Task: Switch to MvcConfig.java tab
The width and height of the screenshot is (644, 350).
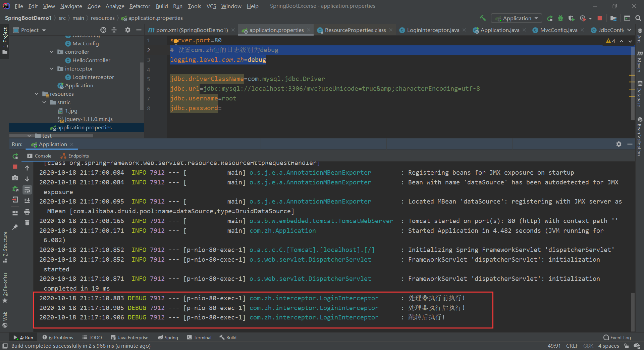Action: [x=558, y=30]
